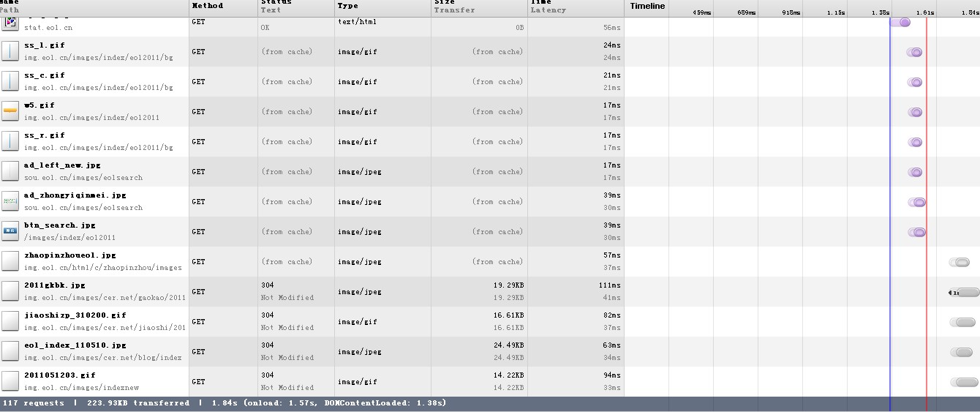Open the ss_r.gif request name

pyautogui.click(x=44, y=135)
